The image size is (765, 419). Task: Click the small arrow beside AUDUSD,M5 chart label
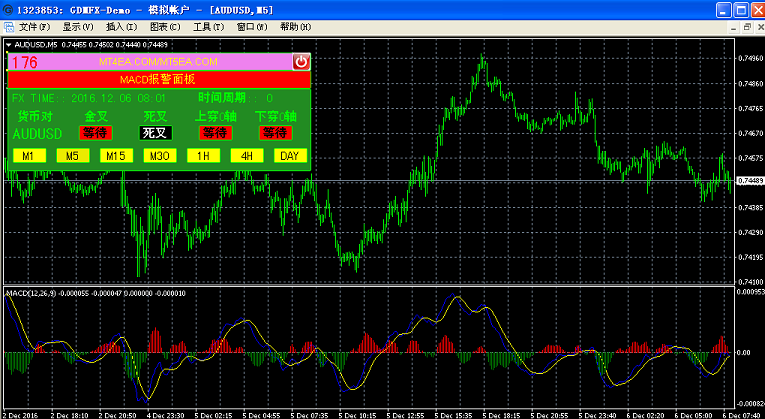[9, 45]
